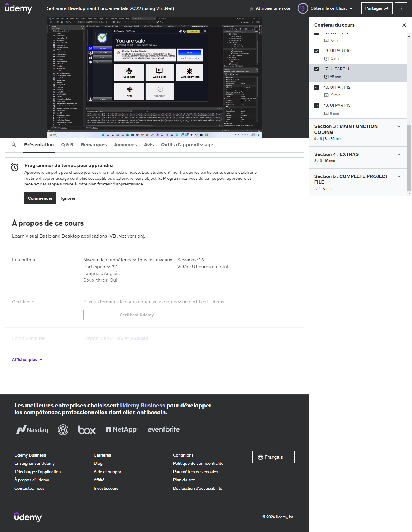Click the Commencer button
412x532 pixels.
point(40,198)
